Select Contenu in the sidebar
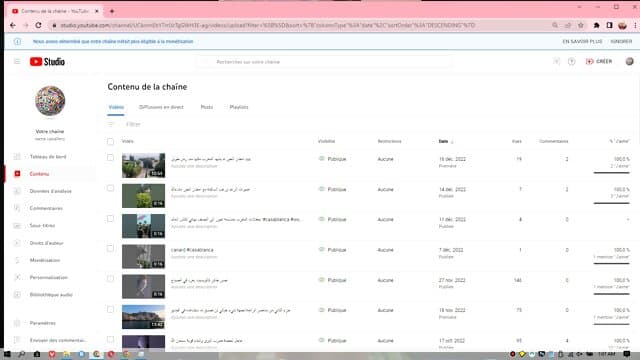640x360 pixels. [39, 174]
